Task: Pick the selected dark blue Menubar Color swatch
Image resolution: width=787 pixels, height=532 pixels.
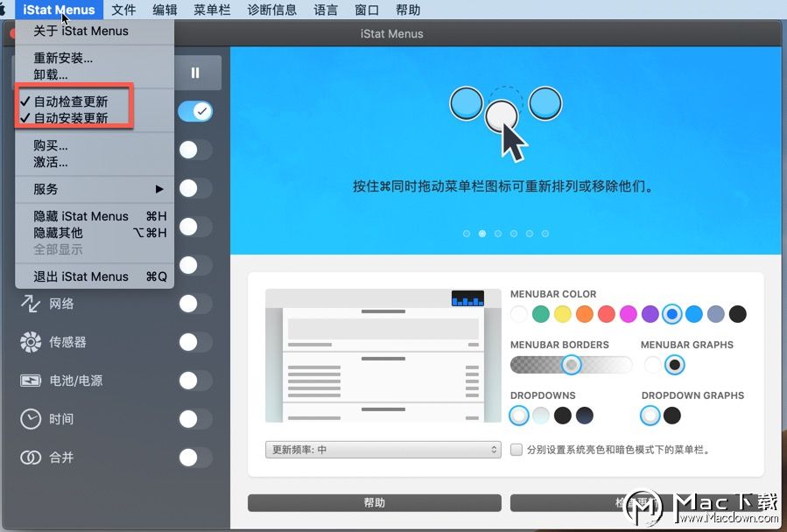Action: pyautogui.click(x=672, y=314)
